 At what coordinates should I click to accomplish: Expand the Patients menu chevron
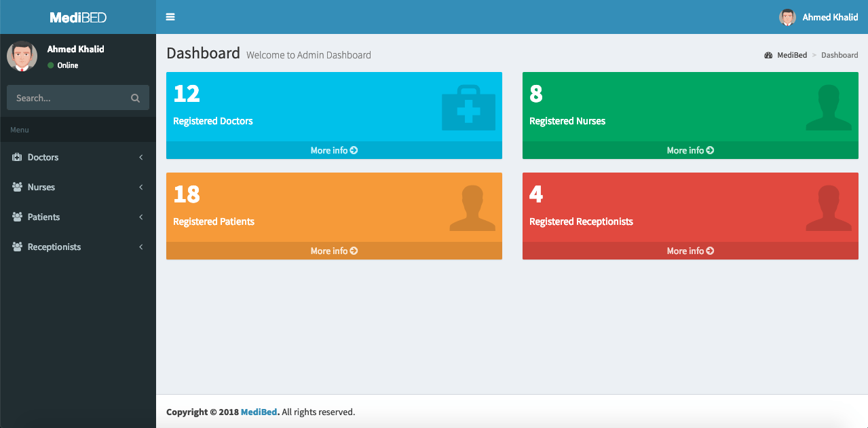pos(141,217)
